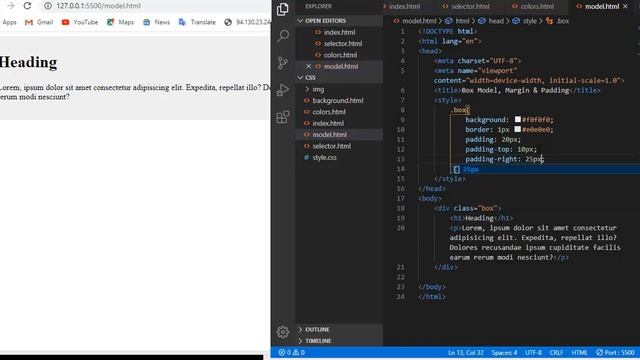The width and height of the screenshot is (640, 360).
Task: Click the browser address bar URL
Action: [98, 6]
